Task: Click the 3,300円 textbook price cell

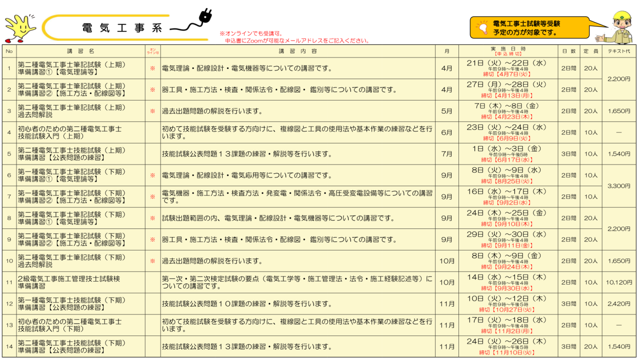Action: tap(618, 186)
